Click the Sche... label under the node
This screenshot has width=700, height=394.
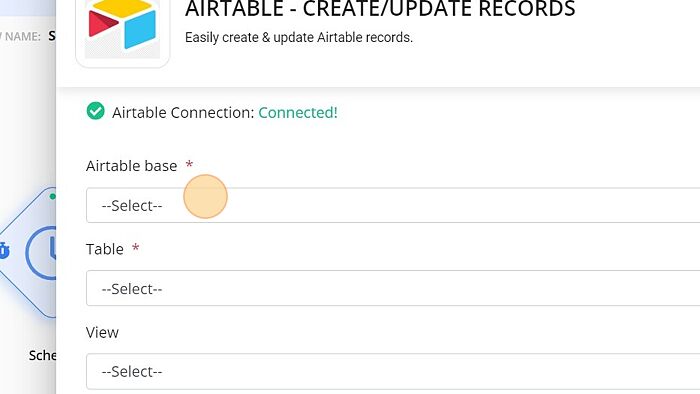coord(42,356)
